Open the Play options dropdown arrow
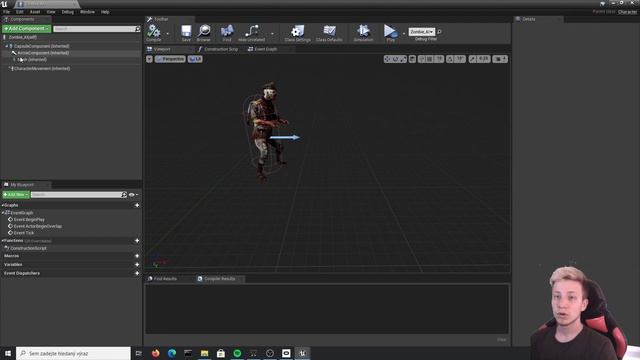 point(404,33)
